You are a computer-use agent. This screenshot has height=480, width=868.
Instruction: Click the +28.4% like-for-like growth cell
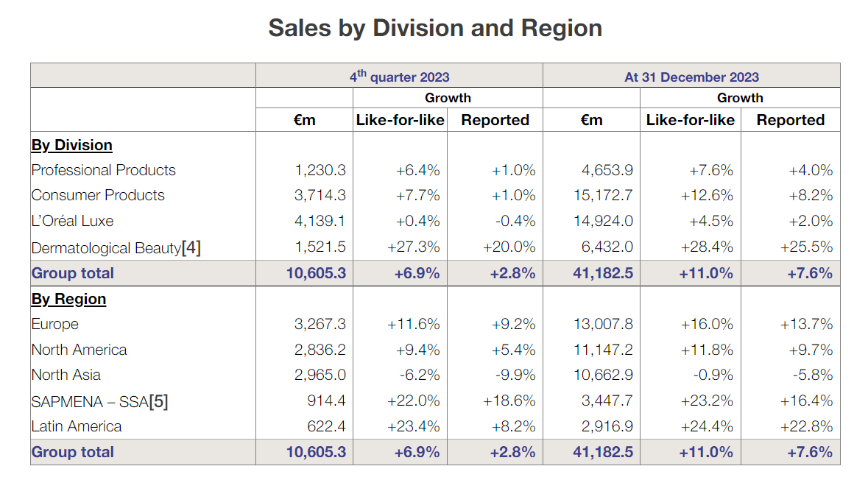point(707,247)
